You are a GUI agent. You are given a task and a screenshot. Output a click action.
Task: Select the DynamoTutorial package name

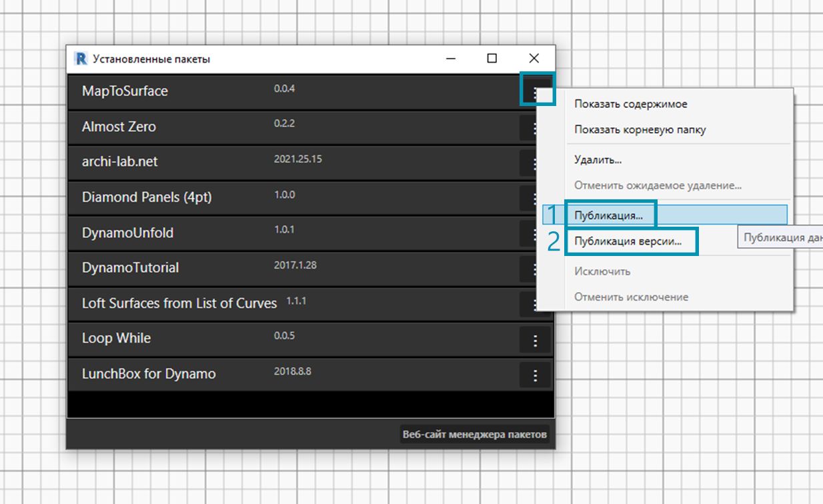pos(130,268)
